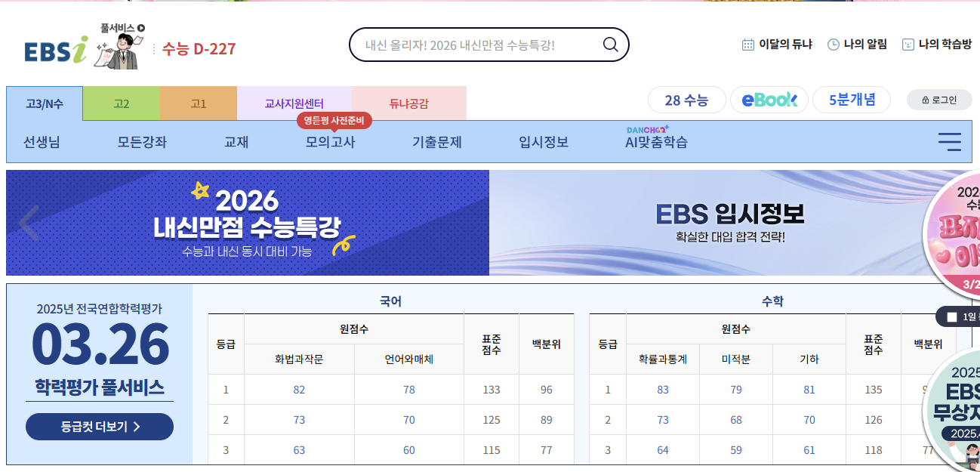Open the 듀냐공감 tab

[409, 103]
